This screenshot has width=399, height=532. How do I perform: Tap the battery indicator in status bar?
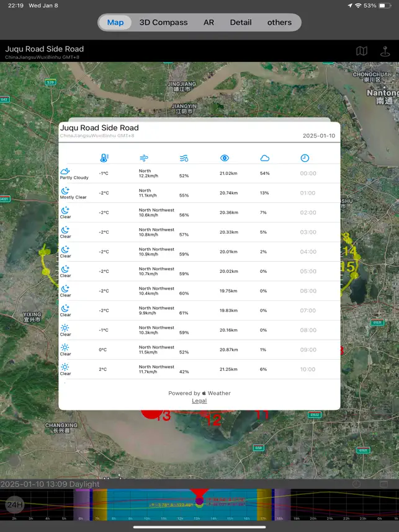click(x=385, y=6)
